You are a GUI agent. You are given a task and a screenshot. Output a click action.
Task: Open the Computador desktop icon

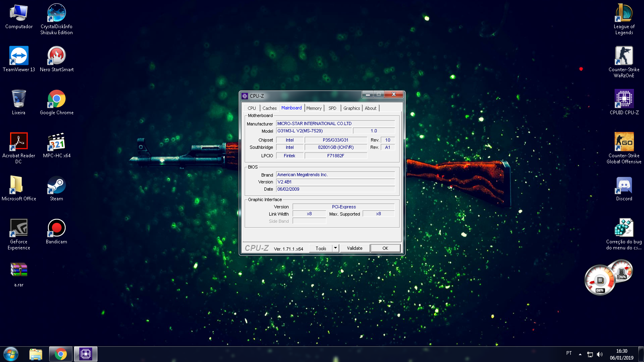[19, 17]
